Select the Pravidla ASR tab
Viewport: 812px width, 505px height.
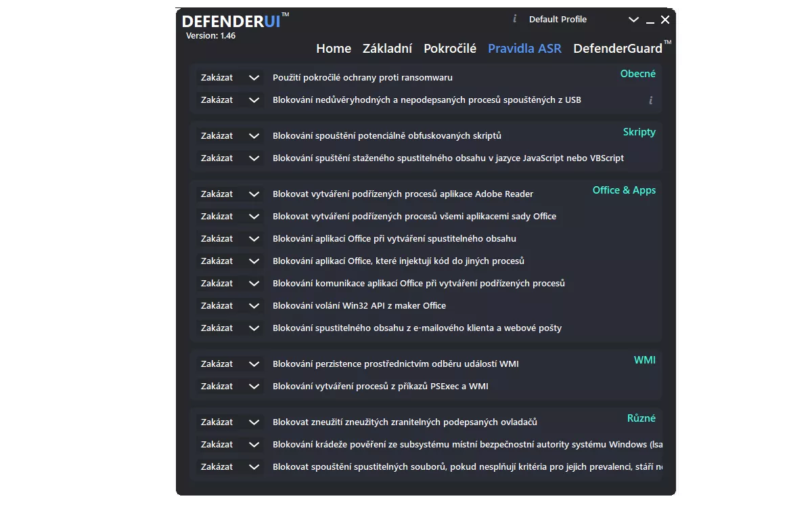click(524, 49)
